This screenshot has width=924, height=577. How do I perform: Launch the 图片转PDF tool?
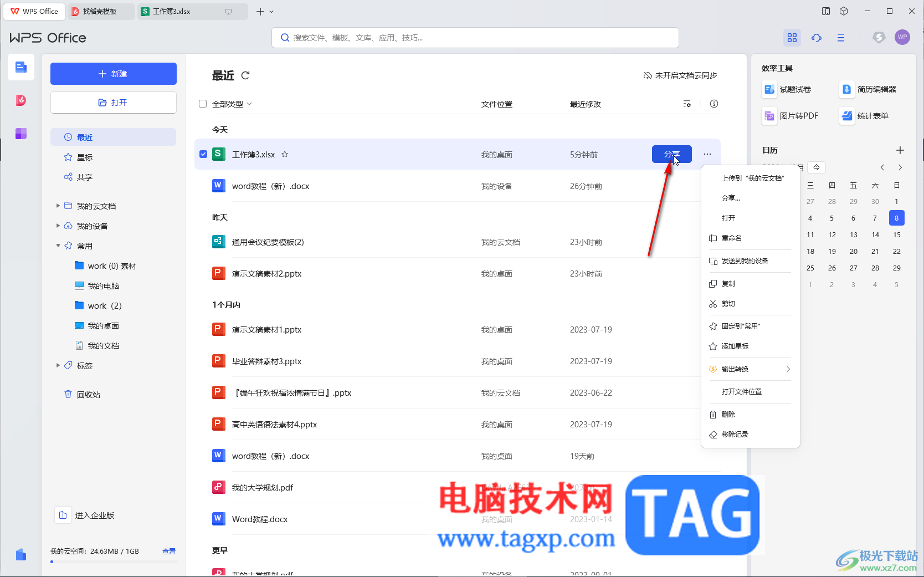790,116
